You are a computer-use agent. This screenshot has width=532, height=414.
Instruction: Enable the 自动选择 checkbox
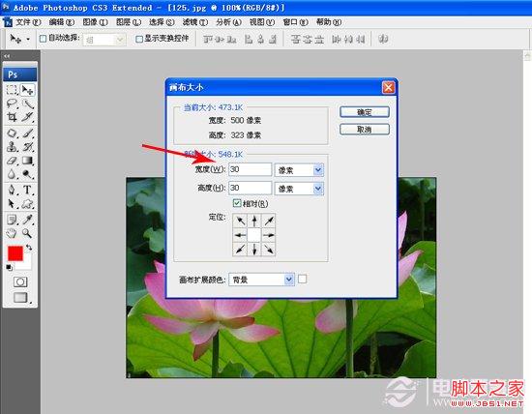(44, 39)
